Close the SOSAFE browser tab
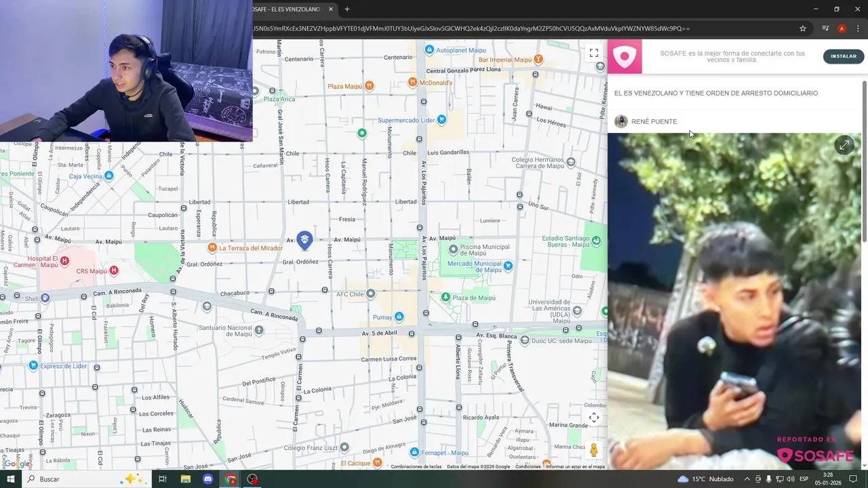The width and height of the screenshot is (868, 488). (x=331, y=9)
